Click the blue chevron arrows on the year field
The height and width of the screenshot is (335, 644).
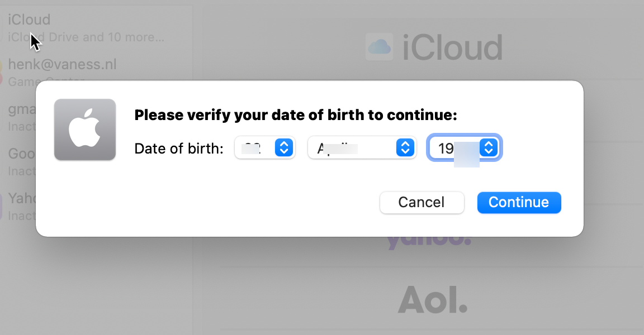(489, 148)
